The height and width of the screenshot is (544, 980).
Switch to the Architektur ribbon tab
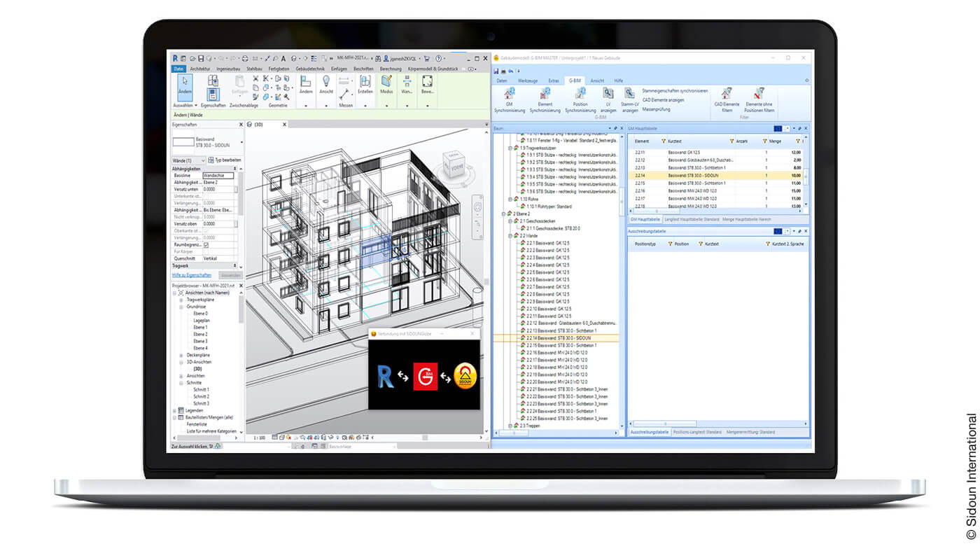pos(201,69)
